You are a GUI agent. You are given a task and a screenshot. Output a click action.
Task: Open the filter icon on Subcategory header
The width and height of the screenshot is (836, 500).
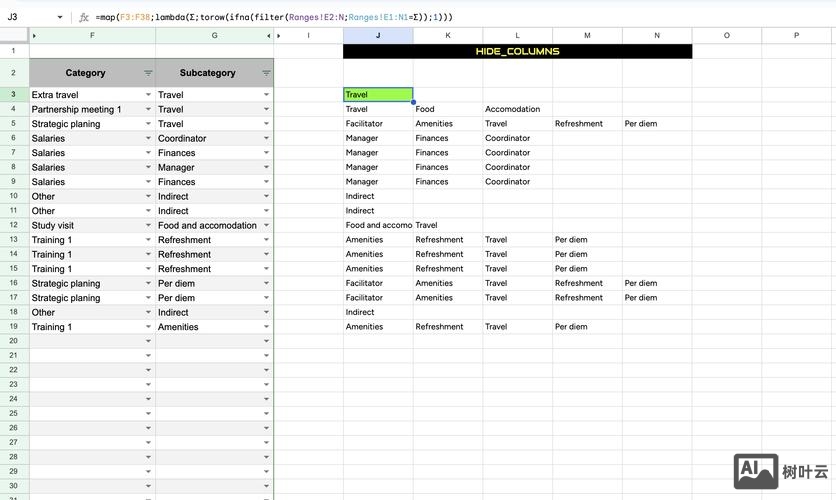[x=266, y=73]
